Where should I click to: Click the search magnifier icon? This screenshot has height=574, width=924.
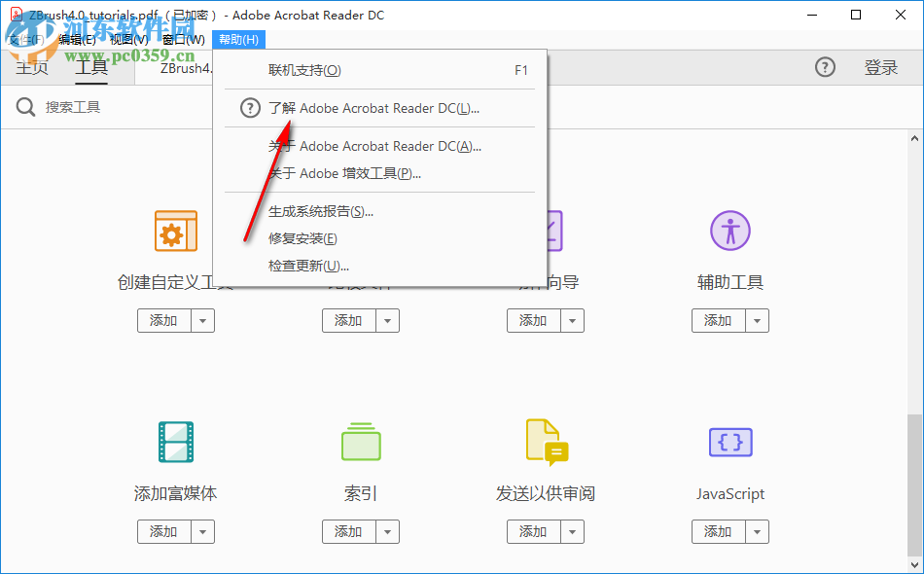[x=25, y=107]
